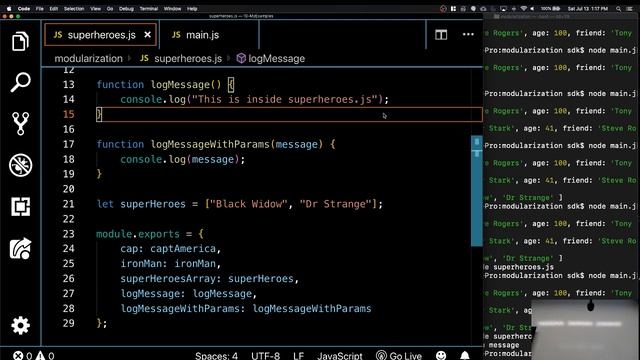Image resolution: width=640 pixels, height=360 pixels.
Task: Click the string "This is inside superheroes.js"
Action: (x=285, y=99)
